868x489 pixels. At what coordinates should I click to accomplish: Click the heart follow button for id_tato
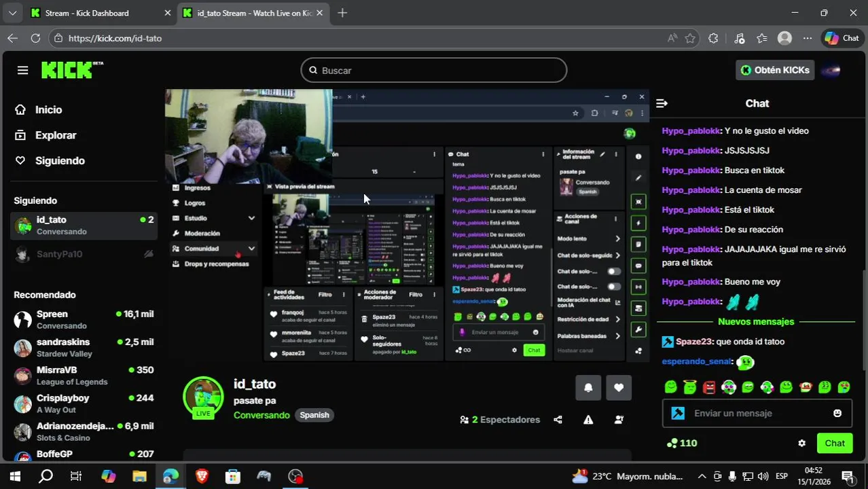pos(618,388)
